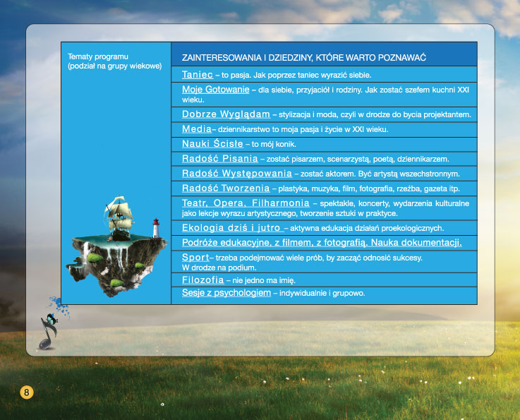The image size is (520, 420).
Task: Click the page number 8 badge
Action: point(27,392)
